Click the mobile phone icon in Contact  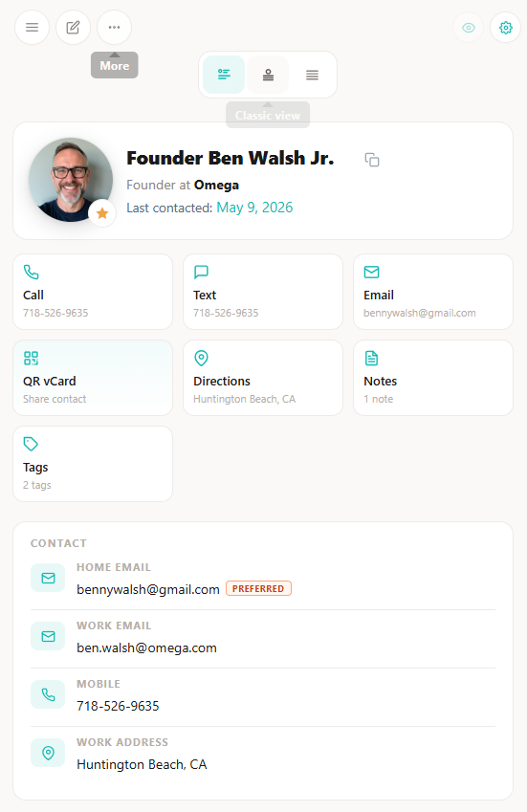[x=48, y=694]
